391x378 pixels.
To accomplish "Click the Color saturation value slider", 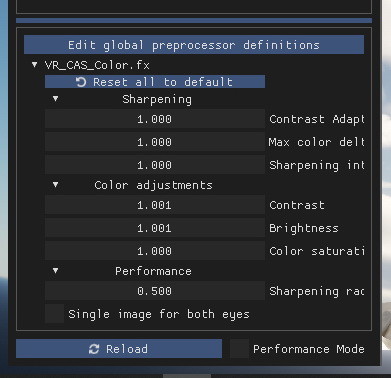I will [155, 251].
